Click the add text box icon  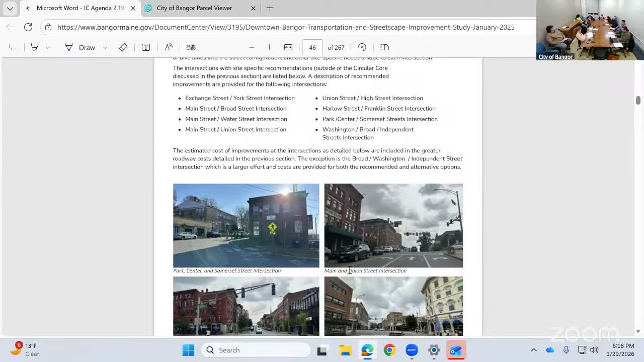coord(146,47)
